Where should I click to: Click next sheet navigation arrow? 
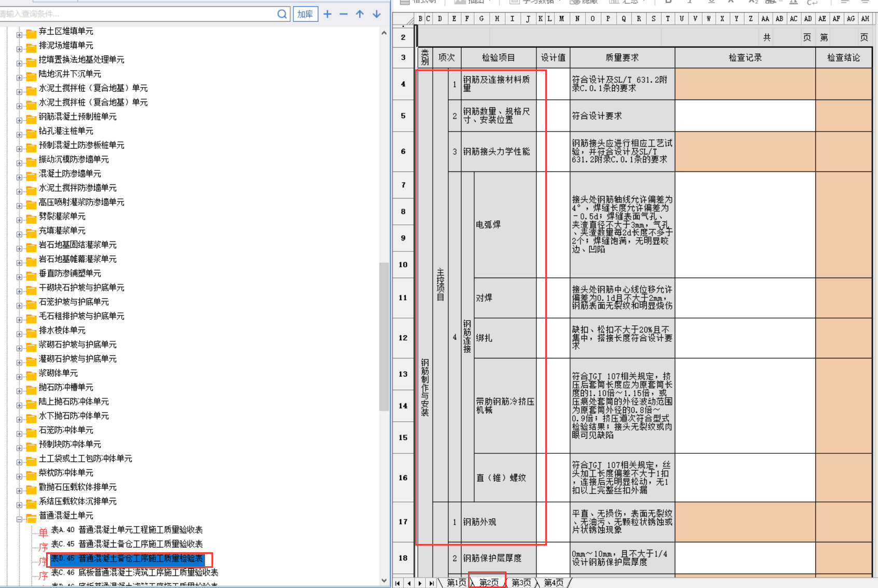point(420,583)
